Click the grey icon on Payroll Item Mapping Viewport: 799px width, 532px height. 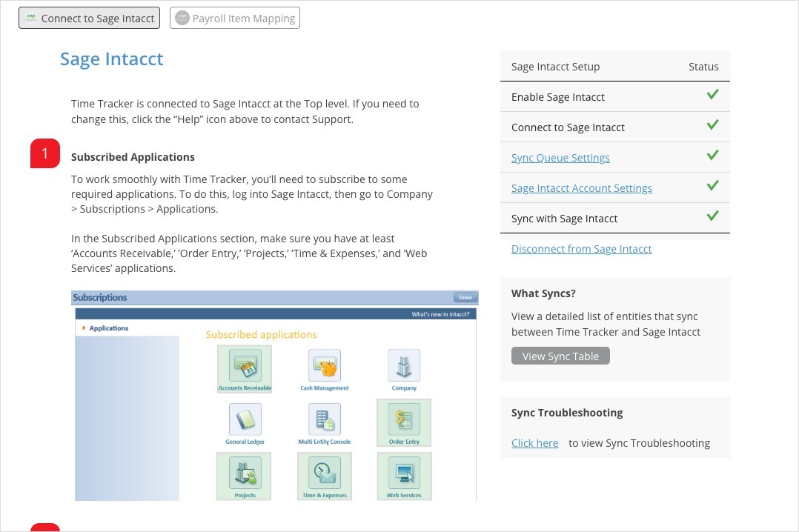182,18
